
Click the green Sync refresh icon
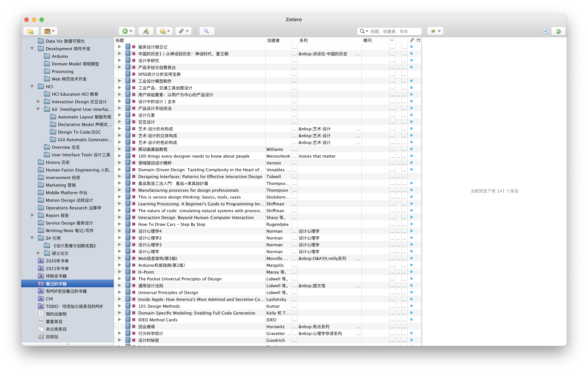pyautogui.click(x=558, y=31)
